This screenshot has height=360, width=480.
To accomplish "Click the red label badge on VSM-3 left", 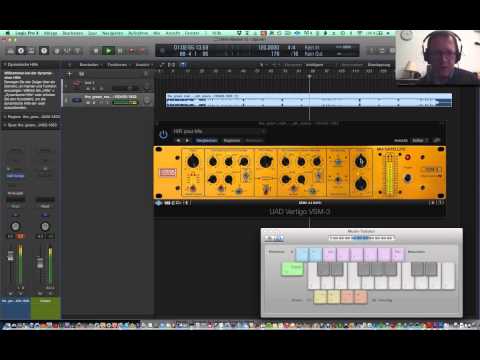I will coord(168,172).
